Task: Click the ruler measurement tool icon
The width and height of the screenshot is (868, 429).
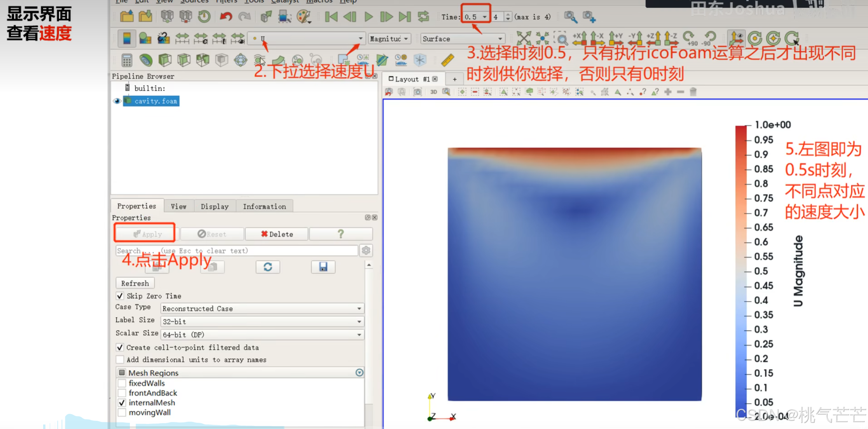Action: pos(448,60)
